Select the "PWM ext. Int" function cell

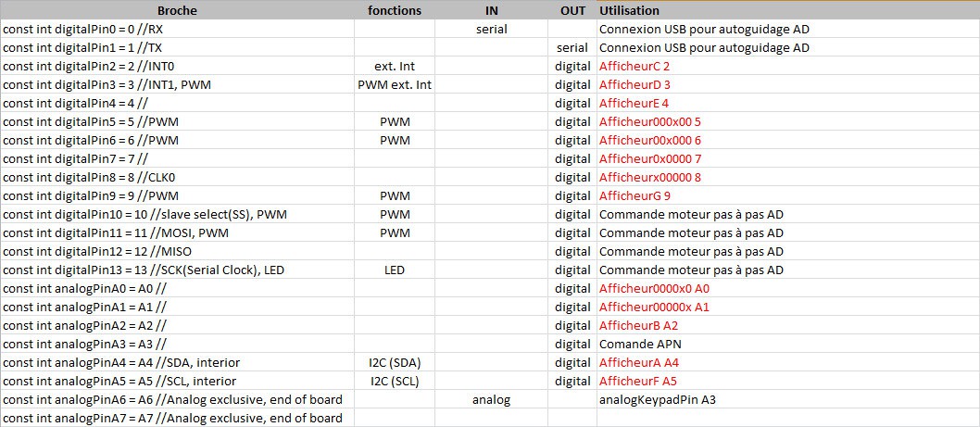[395, 84]
